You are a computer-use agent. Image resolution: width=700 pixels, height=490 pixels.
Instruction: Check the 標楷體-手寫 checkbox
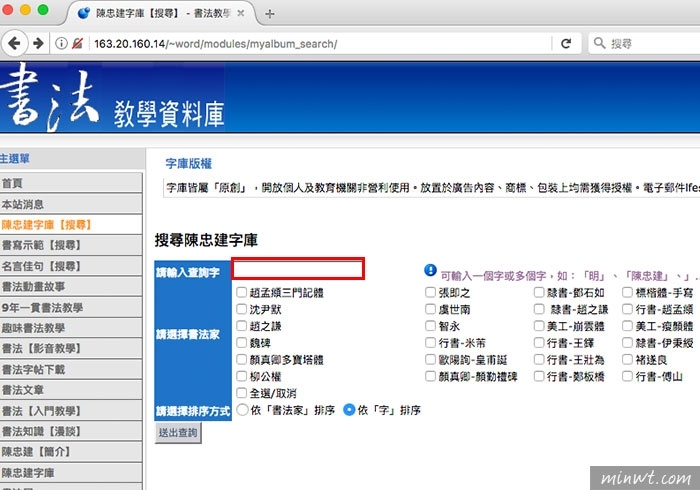click(x=627, y=292)
